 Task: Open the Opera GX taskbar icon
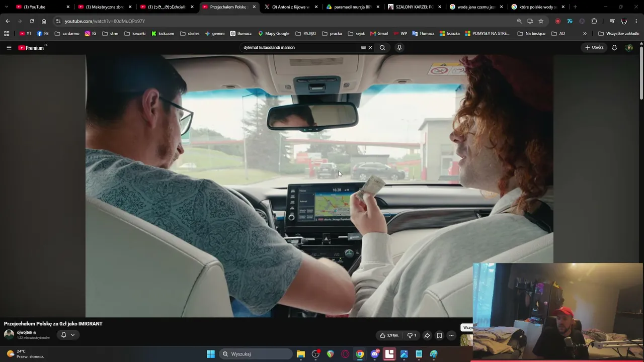345,354
